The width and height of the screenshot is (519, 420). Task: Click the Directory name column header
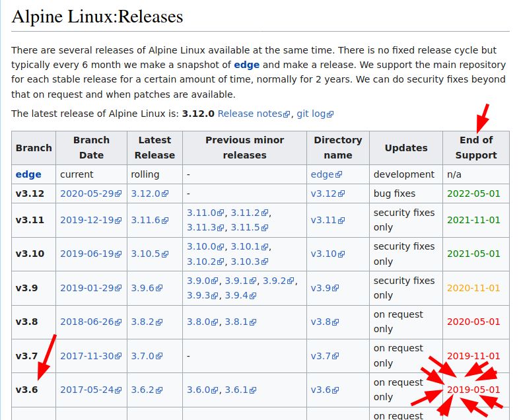(338, 148)
